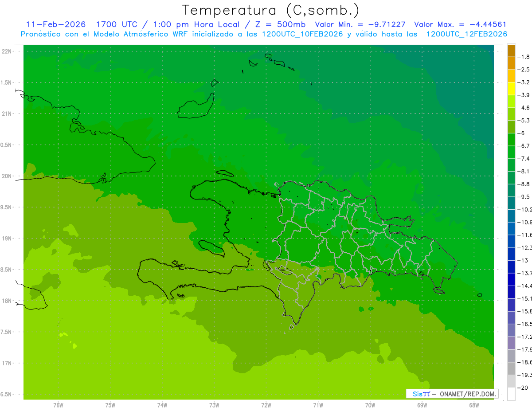Click the '19N' latitude label
Image resolution: width=532 pixels, height=411 pixels.
[7, 239]
